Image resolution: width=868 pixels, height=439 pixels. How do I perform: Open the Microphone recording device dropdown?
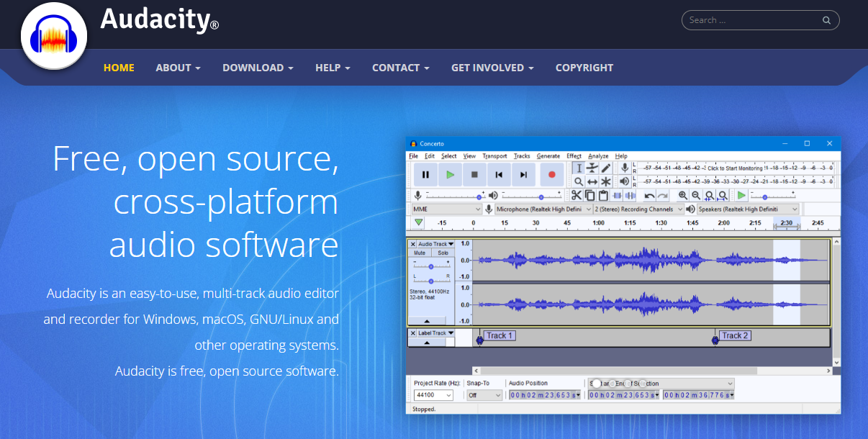point(543,209)
